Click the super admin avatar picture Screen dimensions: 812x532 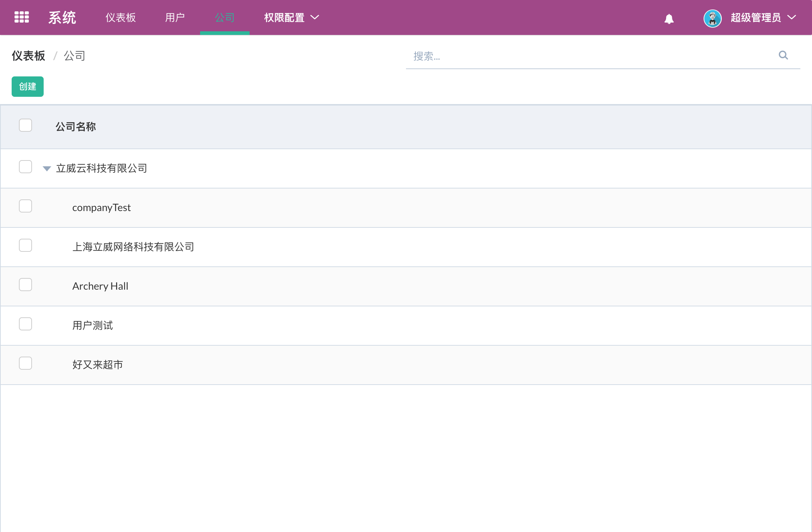pyautogui.click(x=712, y=18)
